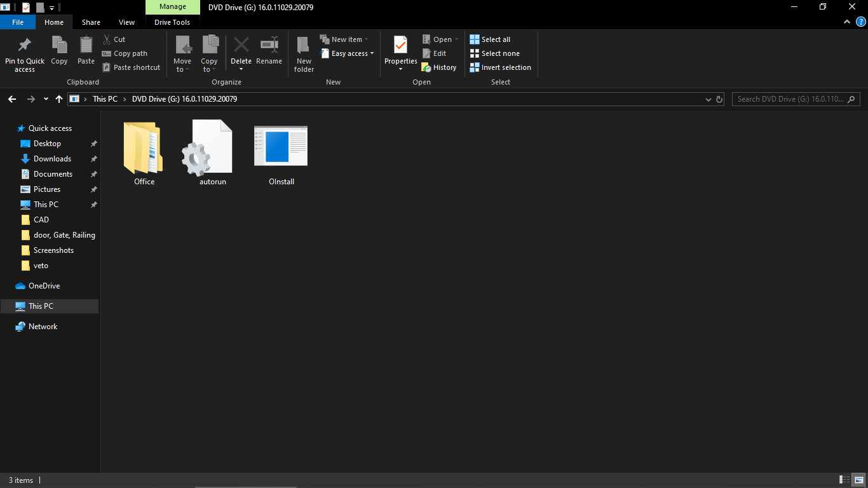Expand the Delete dropdown arrow
The image size is (868, 488).
241,69
